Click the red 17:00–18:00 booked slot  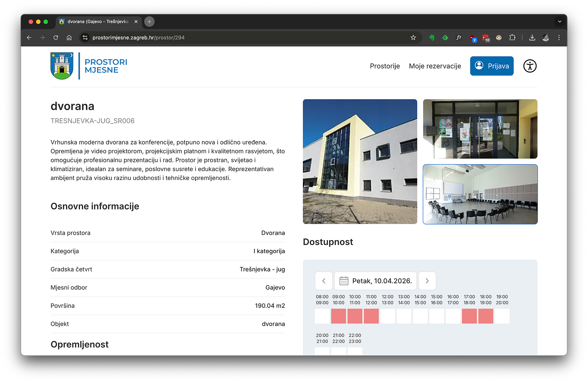click(x=469, y=316)
